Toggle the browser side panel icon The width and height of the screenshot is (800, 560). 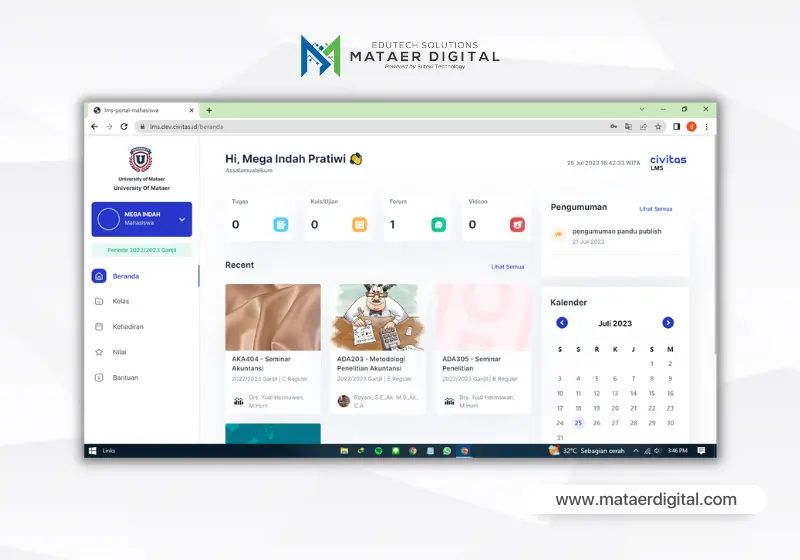pos(677,126)
